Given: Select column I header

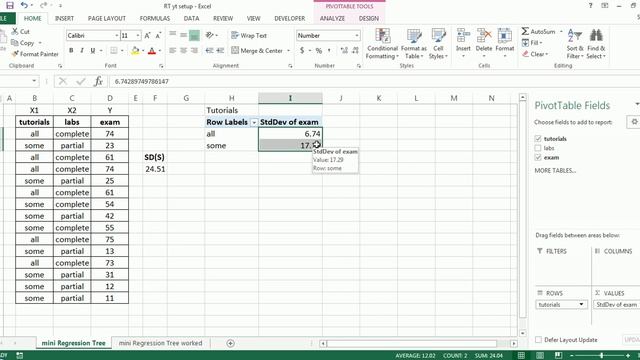Looking at the screenshot, I should click(x=290, y=98).
